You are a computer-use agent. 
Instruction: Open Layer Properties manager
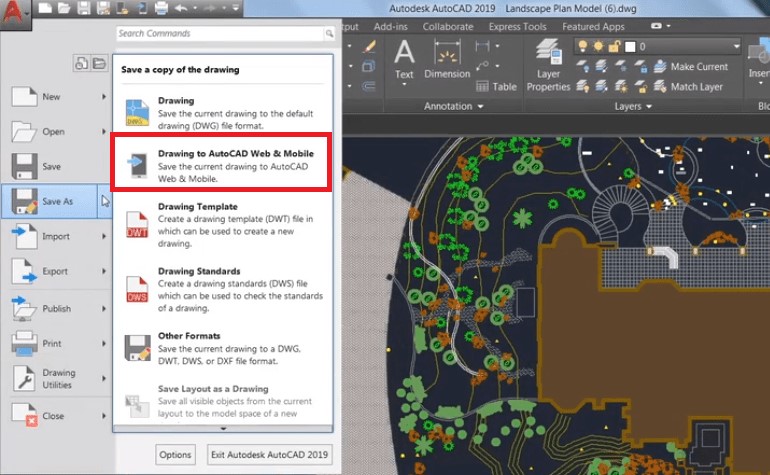pyautogui.click(x=549, y=65)
